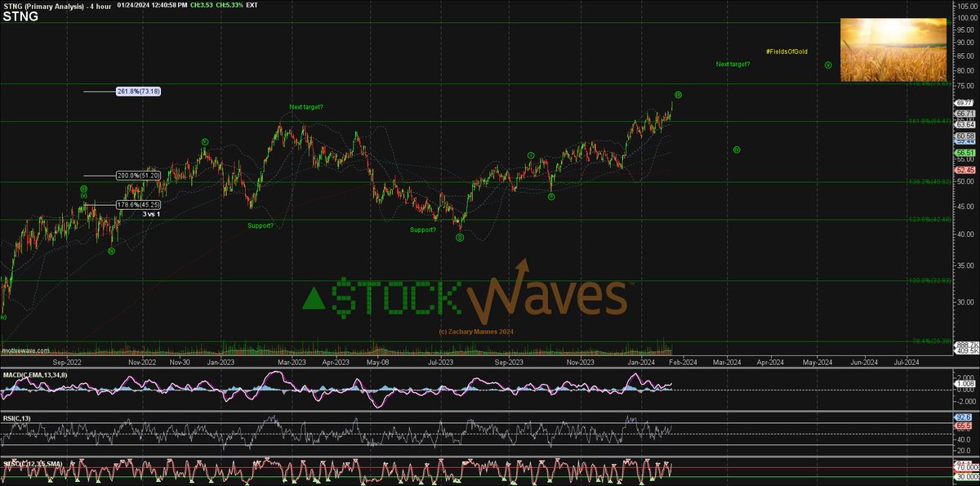Click 'Support?' label under the January 2023 low
Image resolution: width=980 pixels, height=486 pixels.
click(261, 225)
